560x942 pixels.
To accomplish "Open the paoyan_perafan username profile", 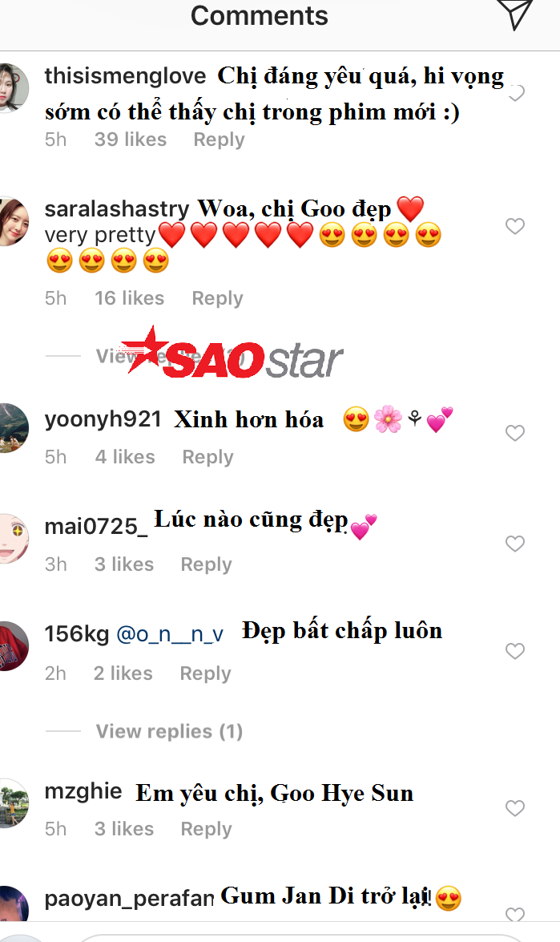I will [129, 898].
